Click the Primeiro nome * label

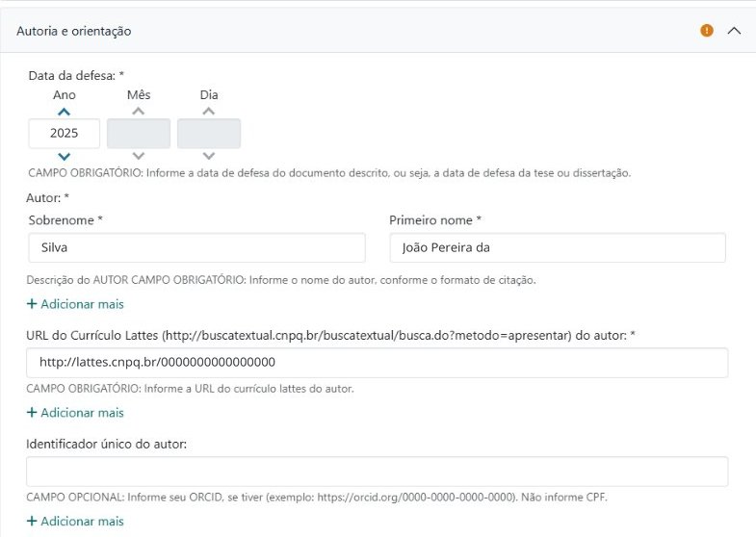[x=435, y=220]
